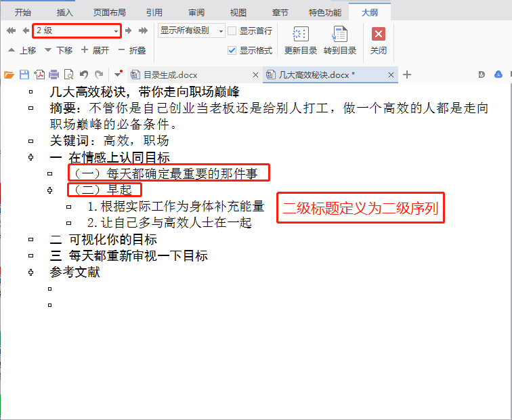Image resolution: width=512 pixels, height=420 pixels.
Task: Open the 显示所有级别 dropdown
Action: 192,30
